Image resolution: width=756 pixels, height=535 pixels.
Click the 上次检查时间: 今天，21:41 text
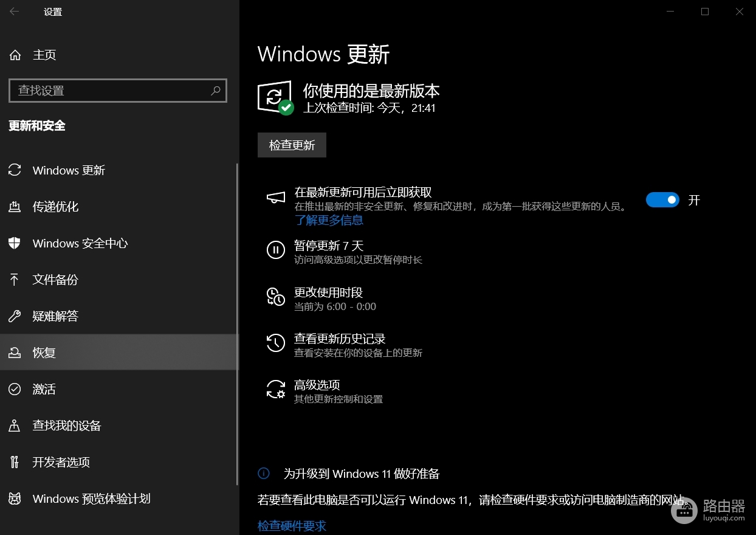point(369,108)
